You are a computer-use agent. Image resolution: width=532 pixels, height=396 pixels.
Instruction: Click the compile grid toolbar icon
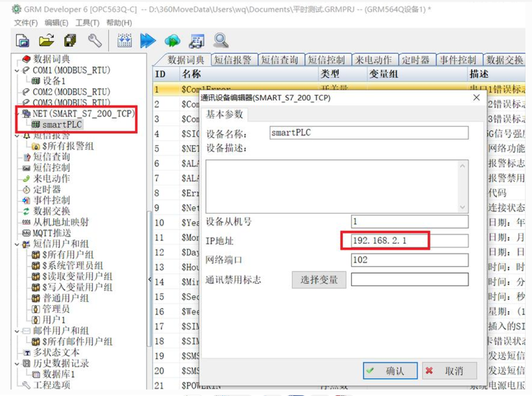point(124,40)
